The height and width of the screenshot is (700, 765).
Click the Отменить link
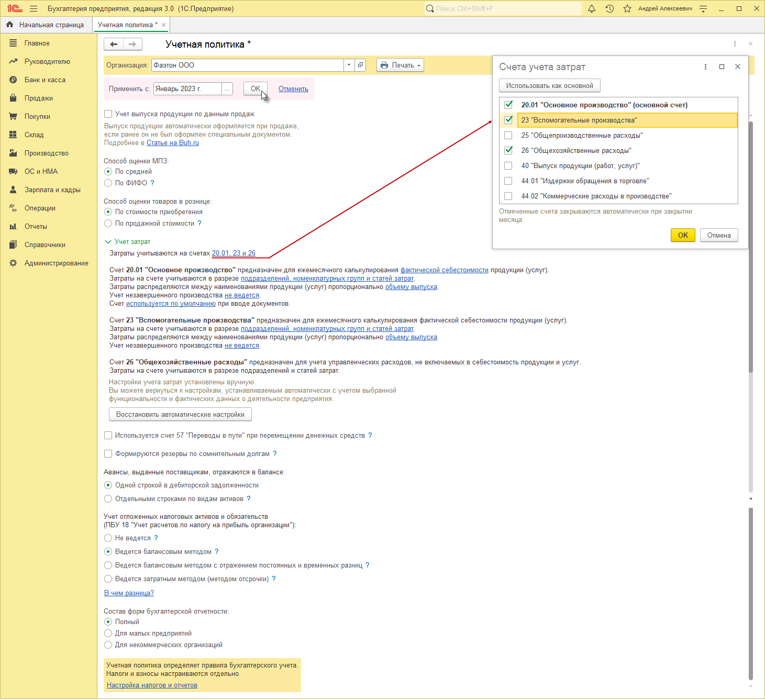(x=293, y=88)
